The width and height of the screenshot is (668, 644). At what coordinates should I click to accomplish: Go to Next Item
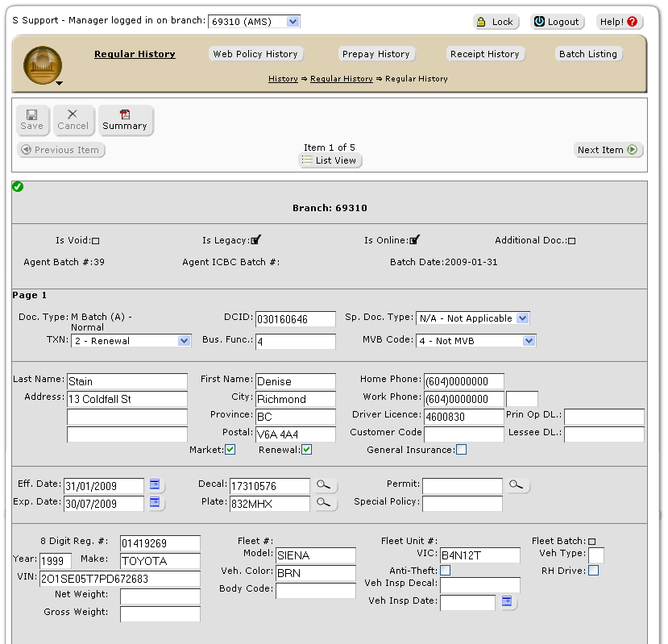(608, 150)
